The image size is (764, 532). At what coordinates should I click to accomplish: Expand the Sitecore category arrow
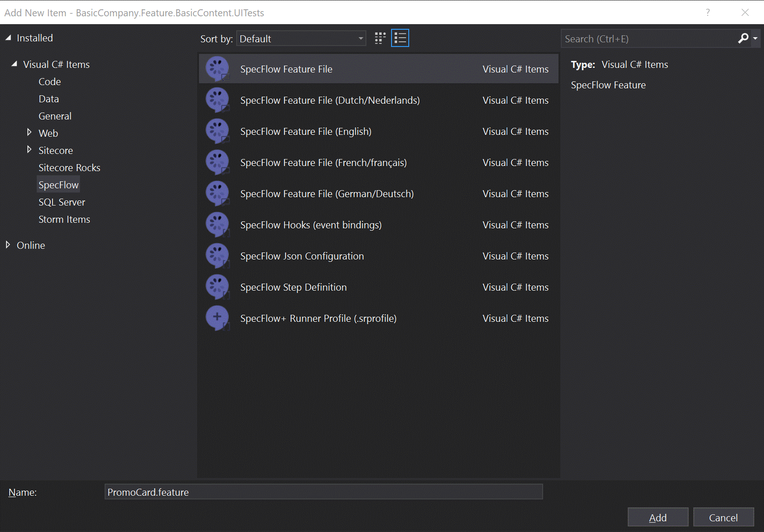[29, 150]
